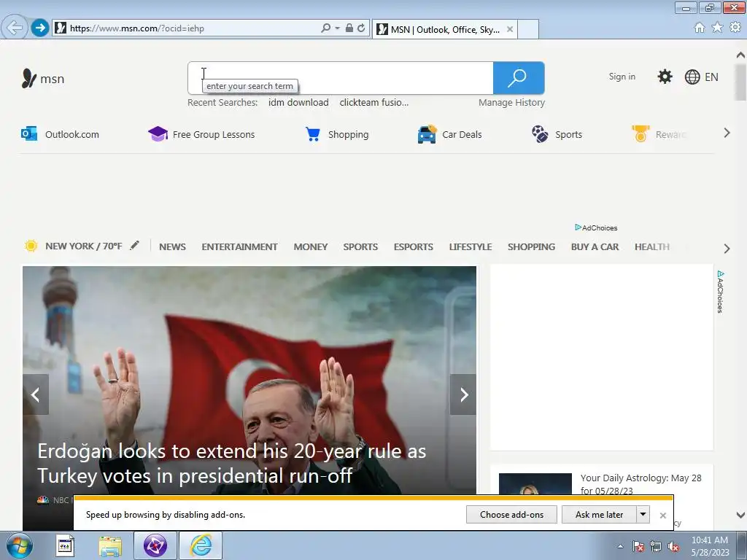This screenshot has width=747, height=560.
Task: Open the HEALTH category
Action: [651, 246]
